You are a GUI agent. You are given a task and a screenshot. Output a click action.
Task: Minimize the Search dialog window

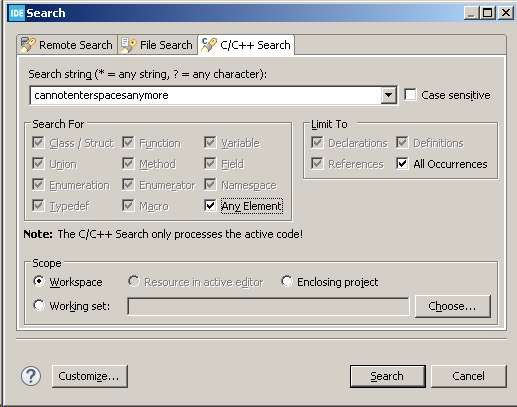471,13
